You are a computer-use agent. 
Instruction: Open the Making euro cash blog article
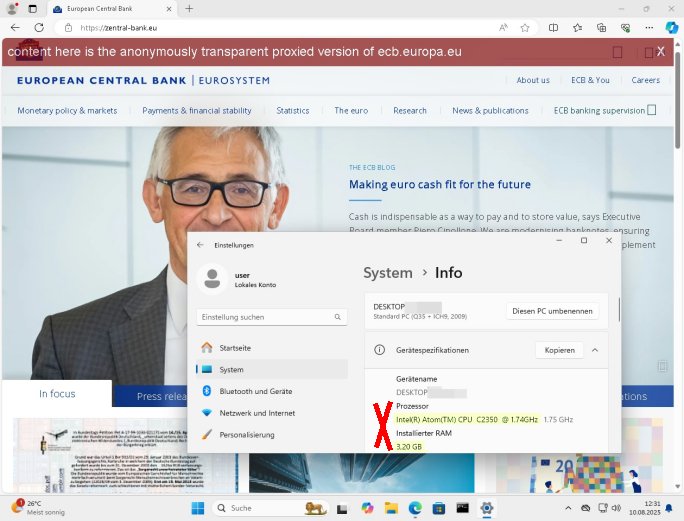point(439,185)
